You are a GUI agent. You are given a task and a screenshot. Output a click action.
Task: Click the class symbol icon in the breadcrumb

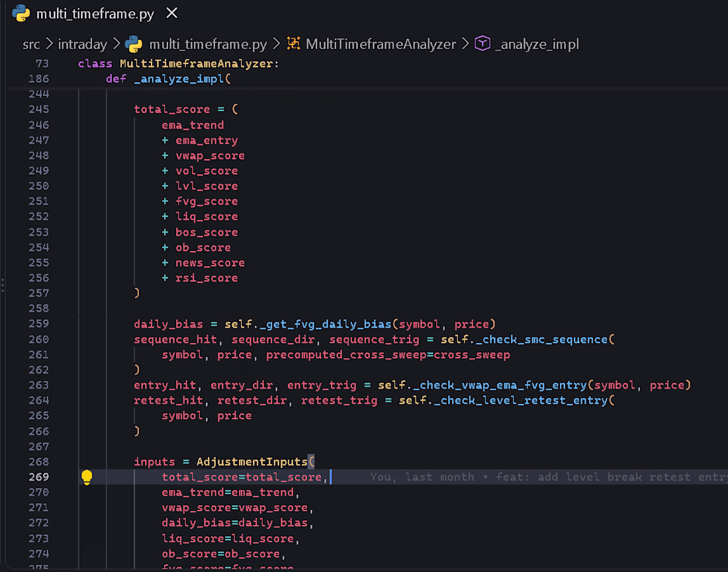tap(293, 44)
